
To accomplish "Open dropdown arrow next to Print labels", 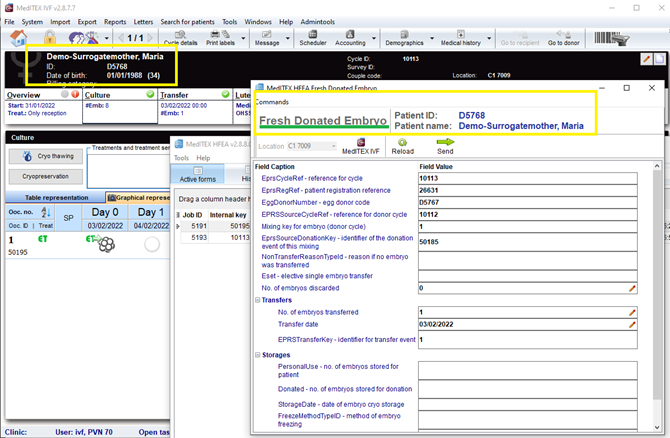I will [243, 38].
